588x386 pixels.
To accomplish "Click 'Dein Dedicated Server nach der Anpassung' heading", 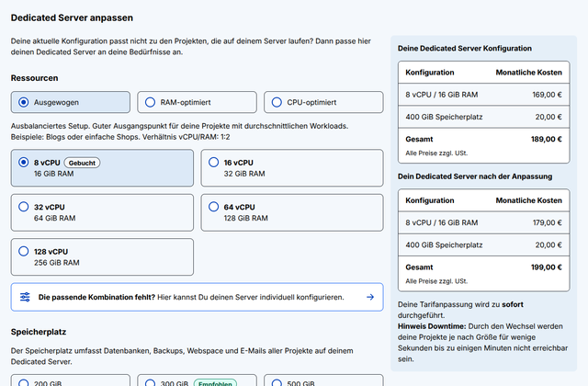I will click(x=475, y=176).
